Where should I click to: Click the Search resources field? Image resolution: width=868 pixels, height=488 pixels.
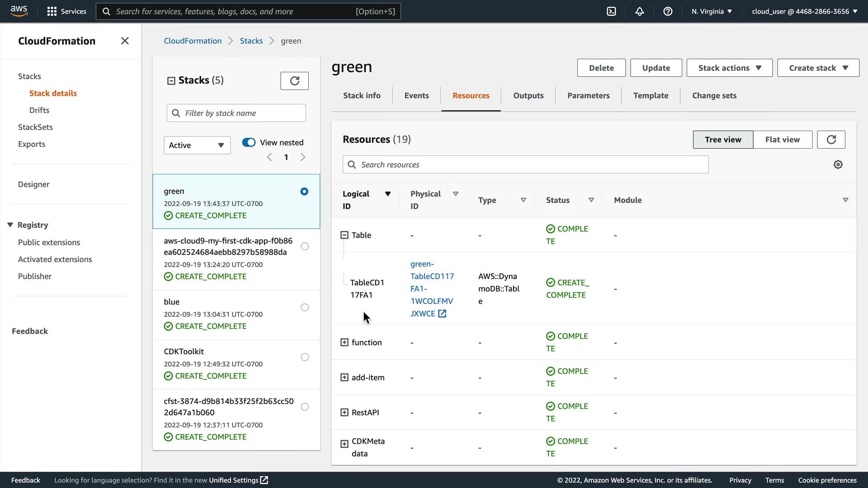[525, 164]
